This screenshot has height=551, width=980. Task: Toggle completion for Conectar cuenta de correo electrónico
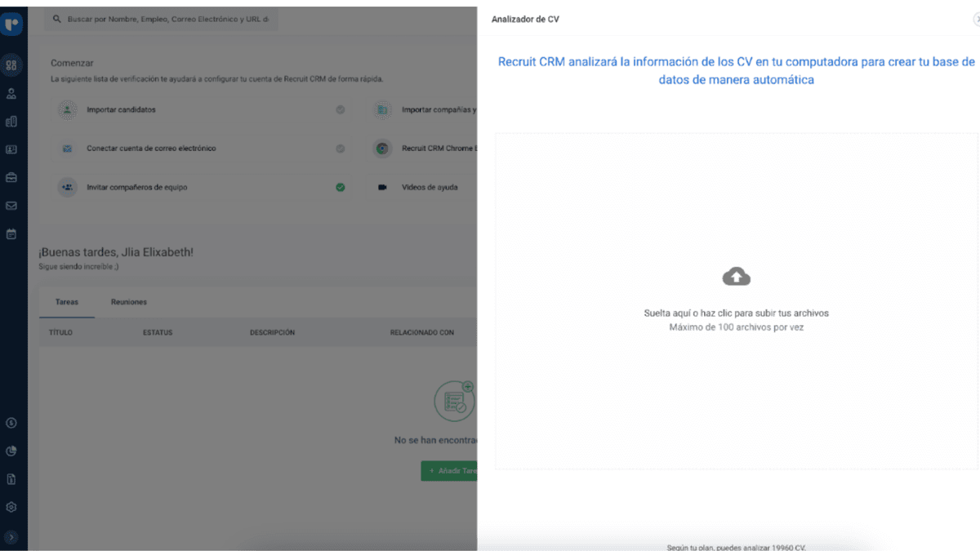[341, 149]
